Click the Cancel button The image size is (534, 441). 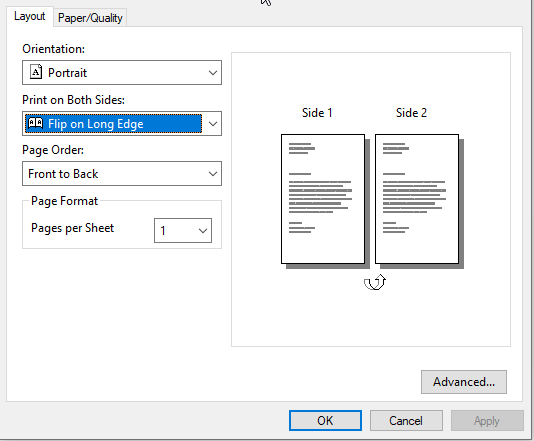point(406,421)
